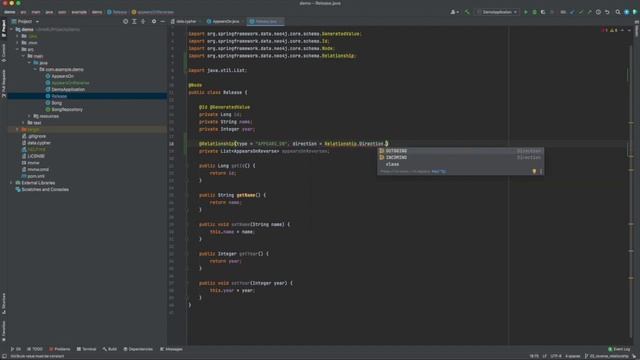
Task: Choose class from the completion popup
Action: pyautogui.click(x=460, y=164)
